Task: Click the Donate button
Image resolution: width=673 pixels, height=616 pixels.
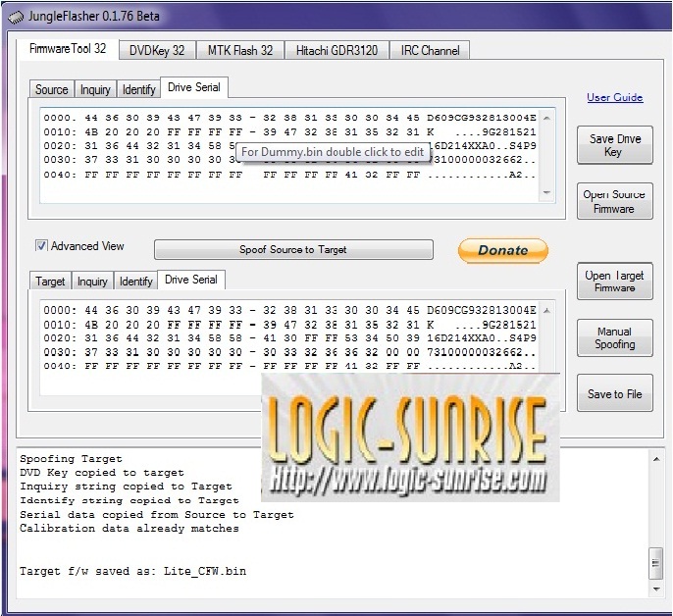Action: pos(503,250)
